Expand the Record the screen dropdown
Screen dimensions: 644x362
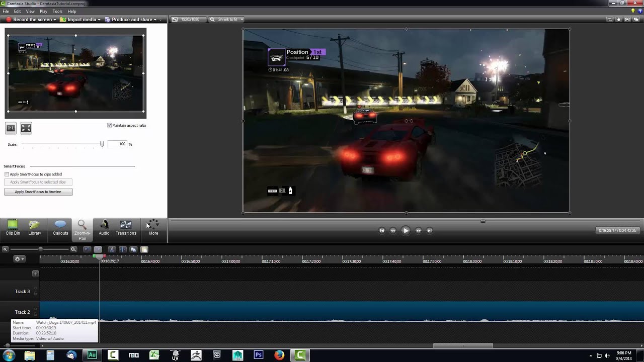[55, 20]
